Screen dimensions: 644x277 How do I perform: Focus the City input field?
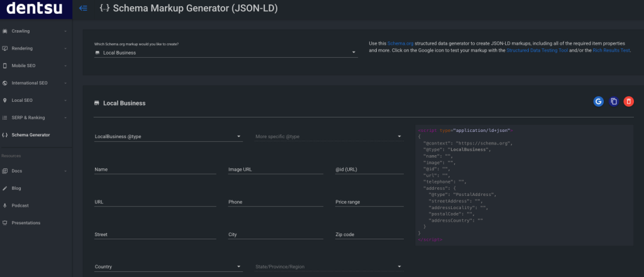(x=275, y=235)
